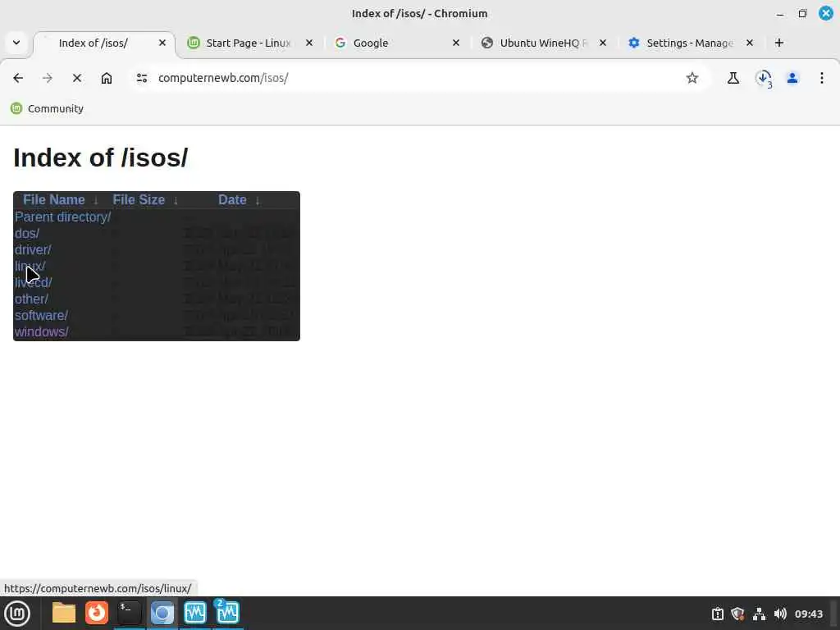The height and width of the screenshot is (630, 840).
Task: Open the Parent directory/ link
Action: click(x=62, y=217)
